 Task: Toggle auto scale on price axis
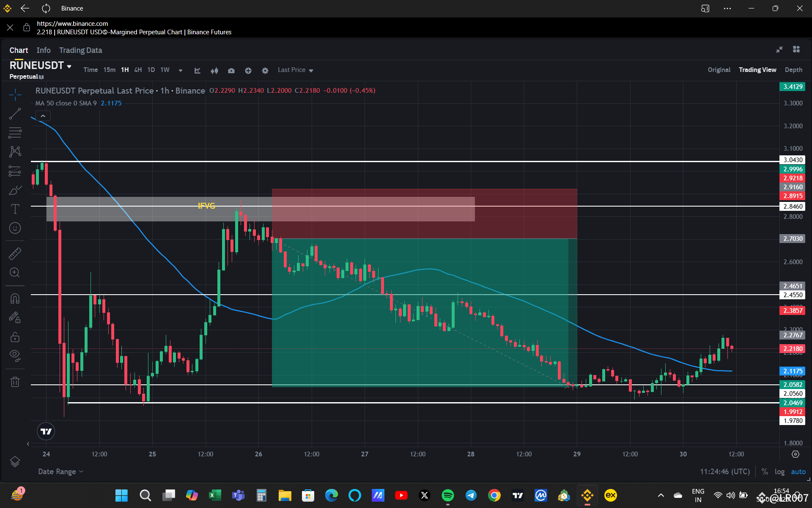(x=798, y=472)
